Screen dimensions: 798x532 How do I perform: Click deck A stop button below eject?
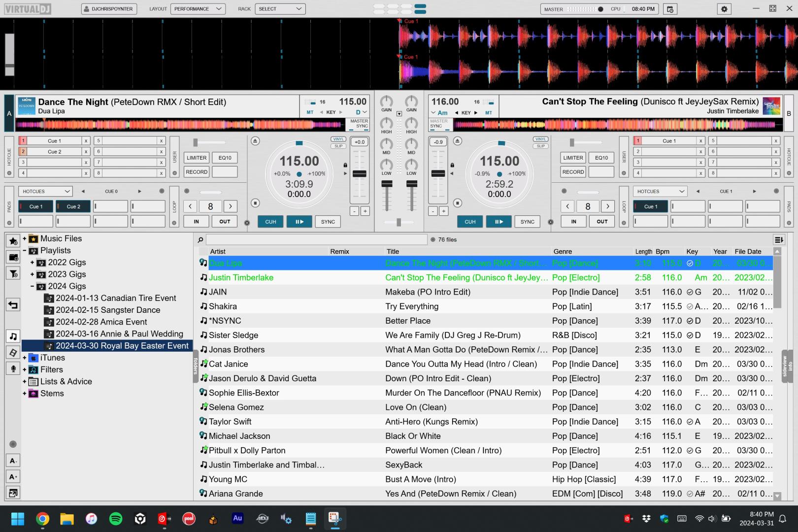pyautogui.click(x=255, y=203)
